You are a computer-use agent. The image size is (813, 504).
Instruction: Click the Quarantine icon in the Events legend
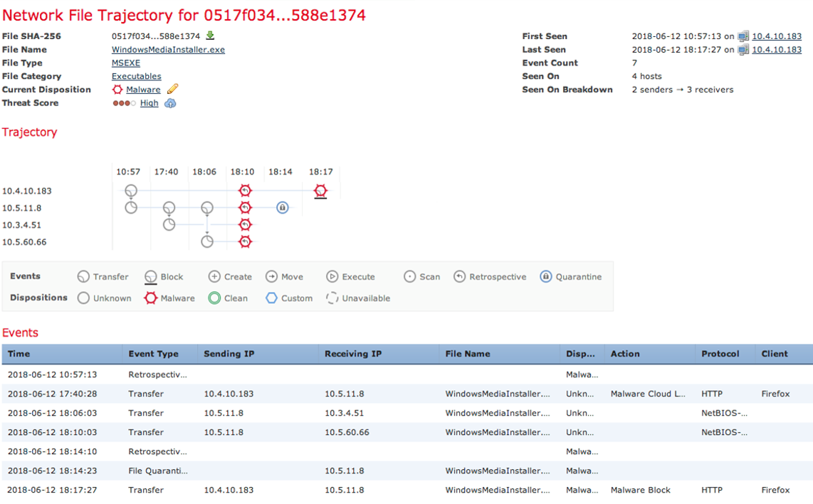click(x=546, y=276)
